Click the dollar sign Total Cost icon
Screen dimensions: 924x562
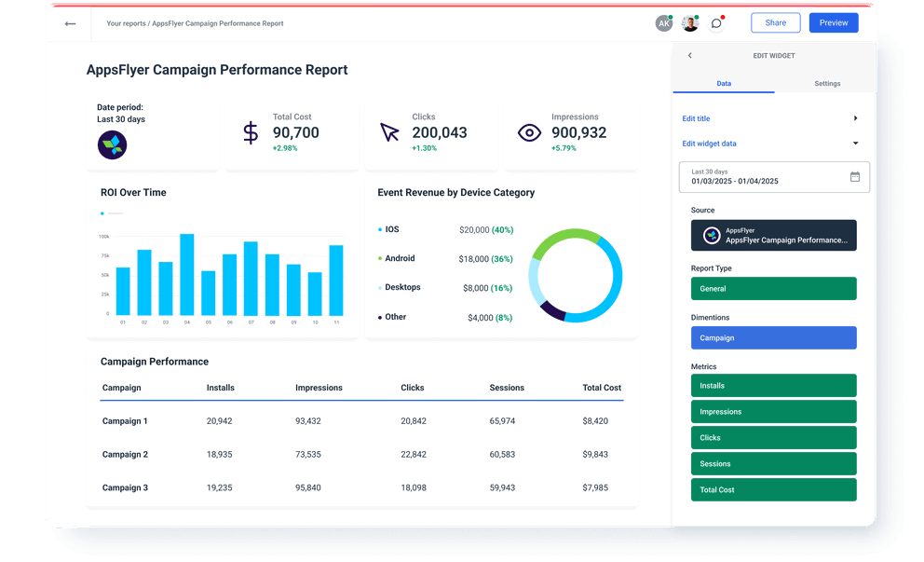click(x=250, y=131)
